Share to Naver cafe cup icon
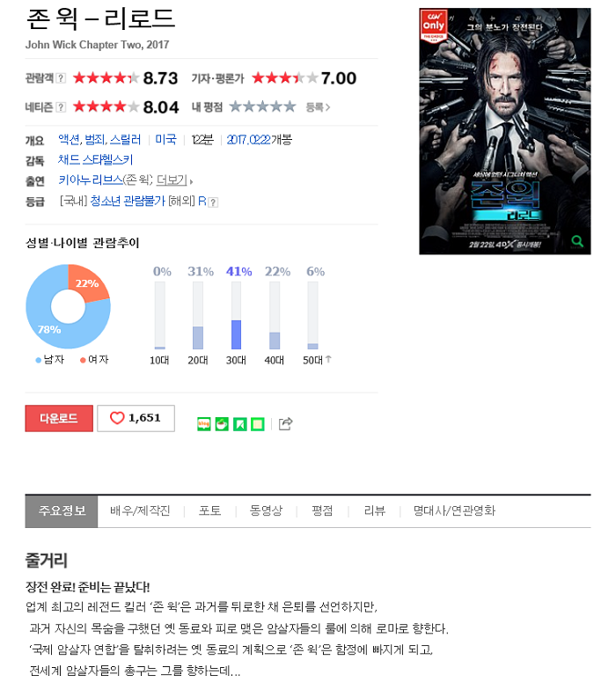This screenshot has width=616, height=697. click(222, 424)
